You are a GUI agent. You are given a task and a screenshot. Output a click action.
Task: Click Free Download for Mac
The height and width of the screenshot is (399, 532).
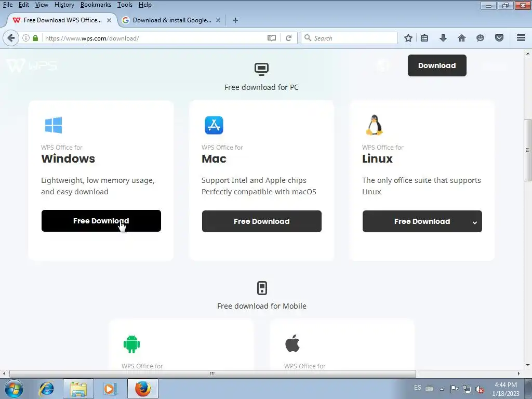click(262, 221)
